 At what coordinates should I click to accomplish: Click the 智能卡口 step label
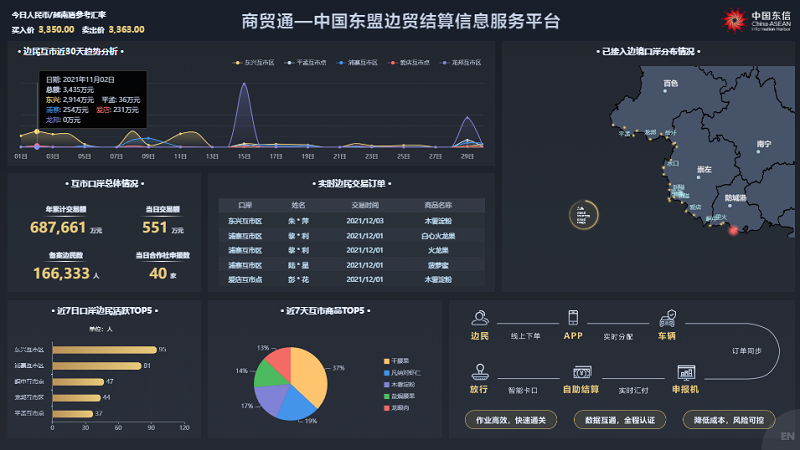click(523, 390)
